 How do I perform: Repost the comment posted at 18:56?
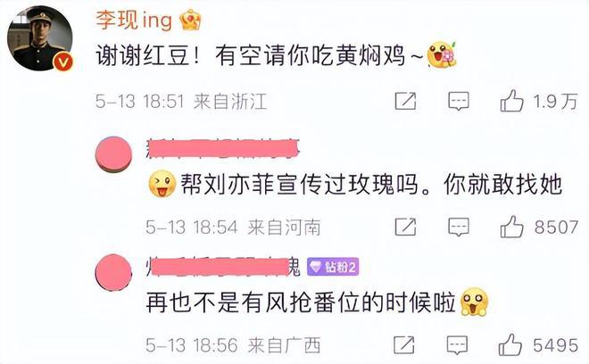(x=403, y=345)
